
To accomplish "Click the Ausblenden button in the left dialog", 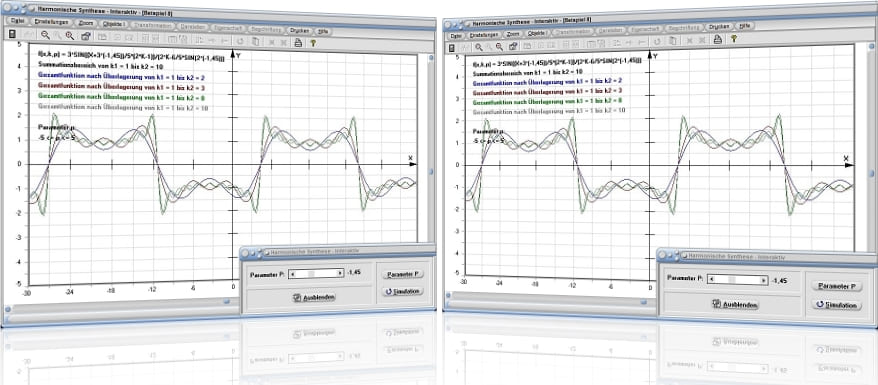I will [313, 297].
